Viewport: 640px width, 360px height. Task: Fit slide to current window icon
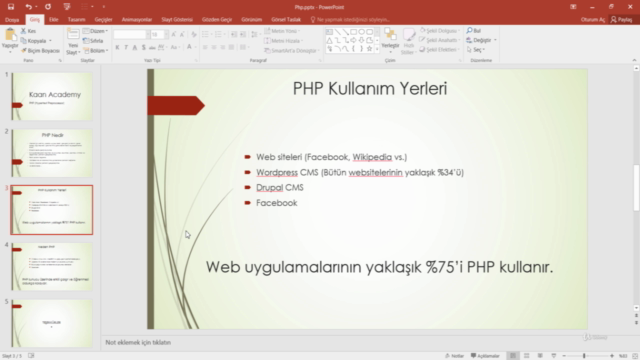[x=635, y=356]
